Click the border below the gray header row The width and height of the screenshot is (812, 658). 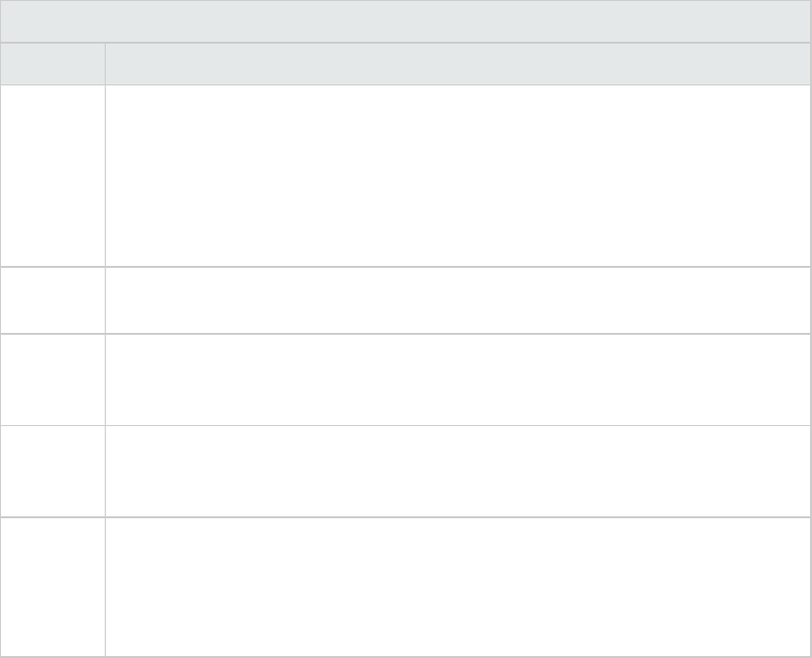[406, 84]
